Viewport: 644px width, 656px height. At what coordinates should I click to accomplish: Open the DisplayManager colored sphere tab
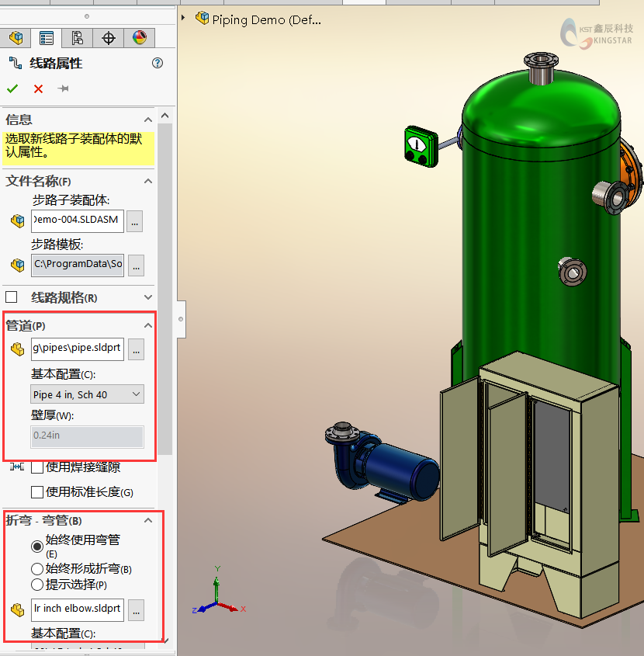(x=140, y=38)
